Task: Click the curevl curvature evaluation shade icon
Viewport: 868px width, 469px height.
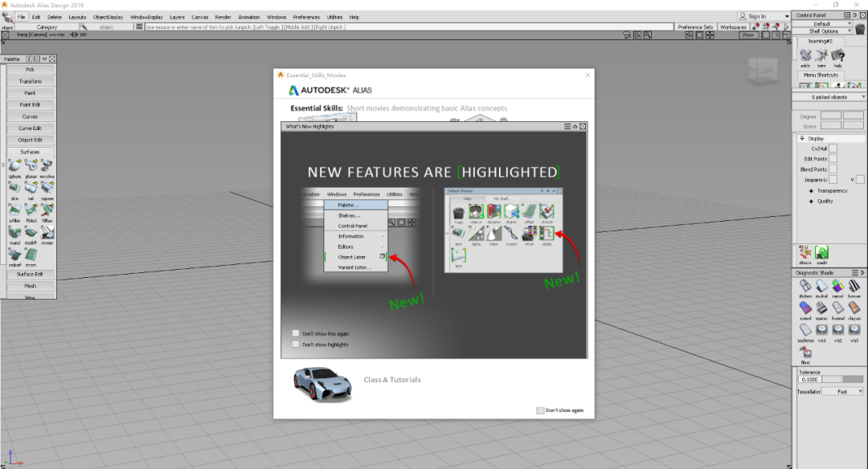Action: [805, 308]
